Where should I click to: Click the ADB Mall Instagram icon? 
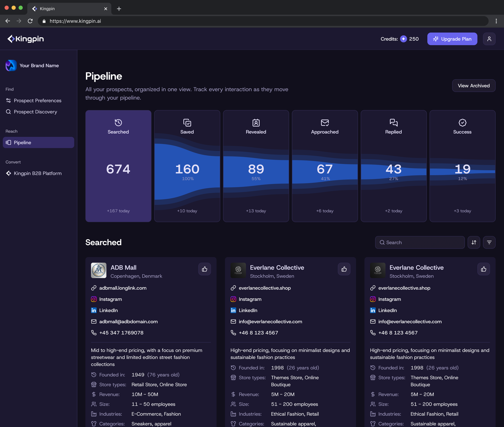(x=94, y=299)
